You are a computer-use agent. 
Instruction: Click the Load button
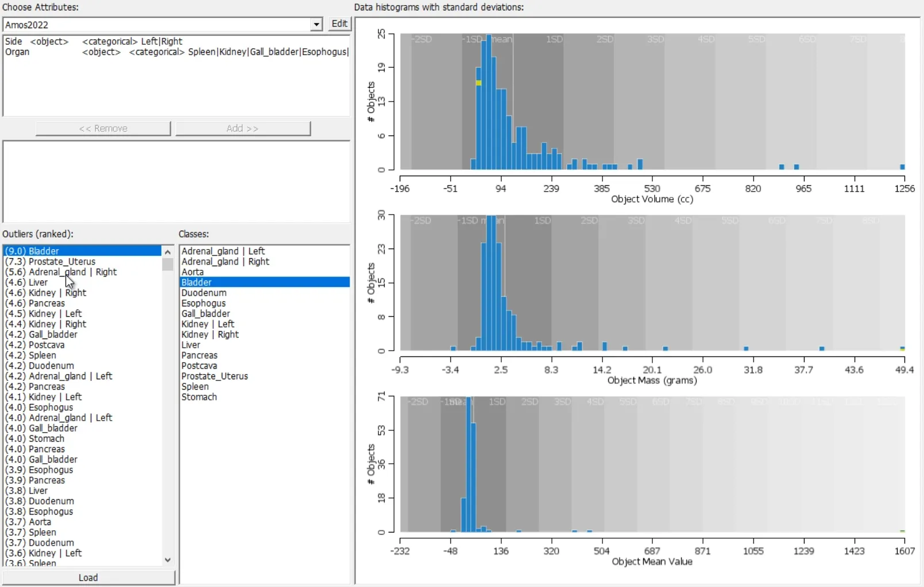coord(88,577)
